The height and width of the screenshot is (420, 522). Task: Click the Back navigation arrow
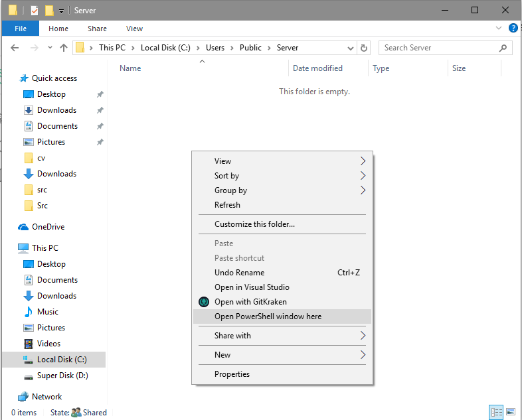point(15,48)
